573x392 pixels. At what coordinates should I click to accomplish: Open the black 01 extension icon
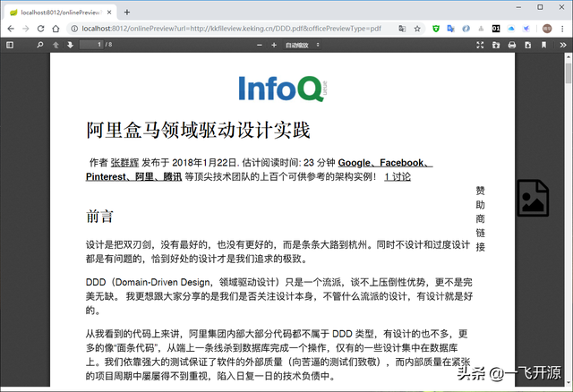coord(496,29)
